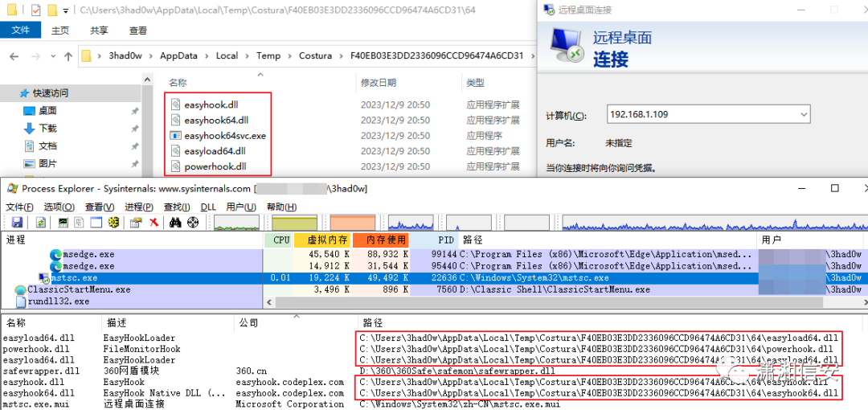Click the Explorer Back arrow

(x=14, y=56)
